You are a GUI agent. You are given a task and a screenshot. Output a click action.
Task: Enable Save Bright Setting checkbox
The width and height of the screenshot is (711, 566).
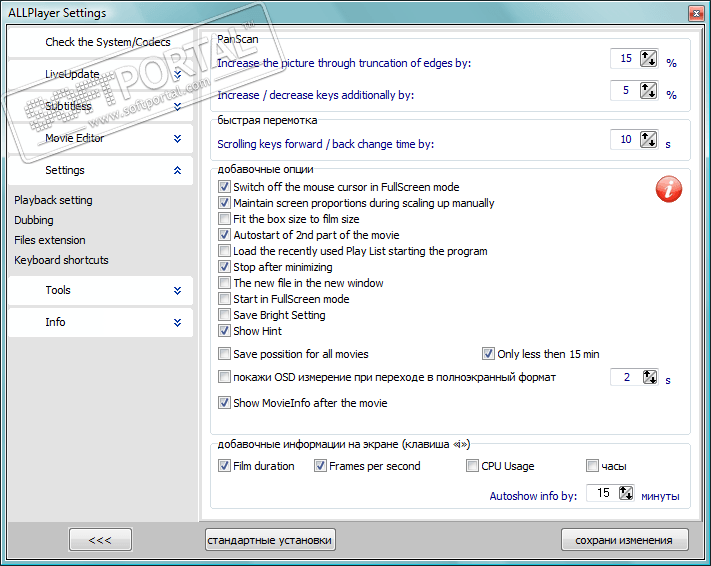tap(224, 314)
